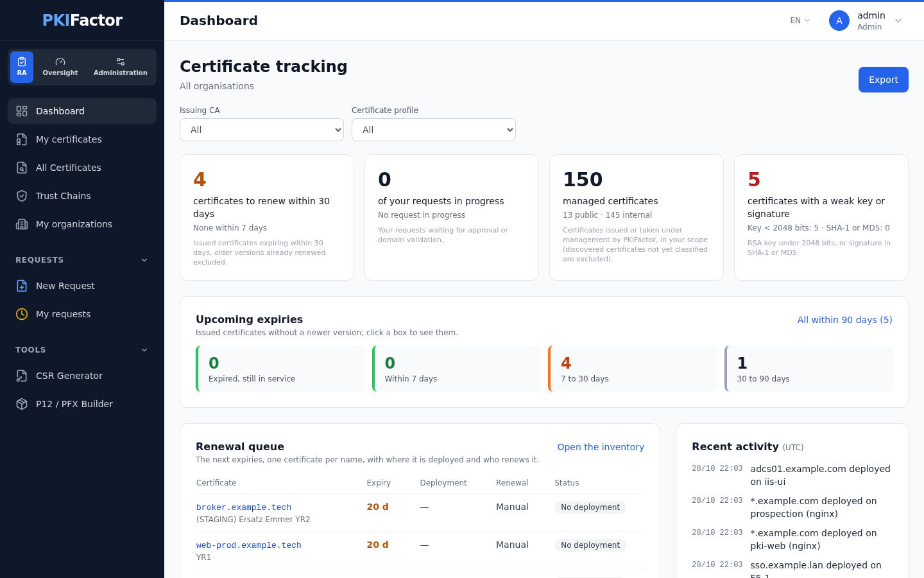924x578 pixels.
Task: Select the Within 7 days expiry box
Action: click(x=456, y=369)
